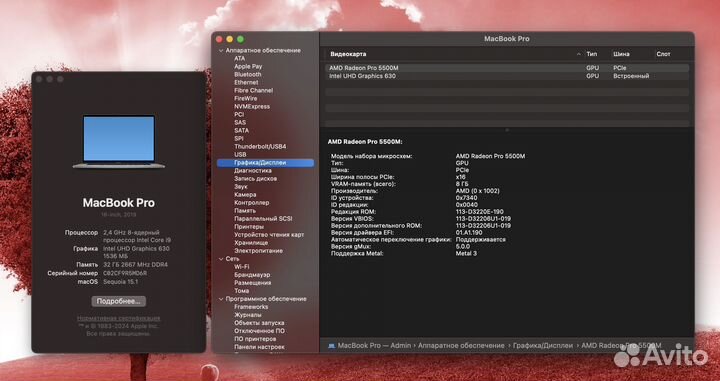Select Запись дисков in sidebar
Viewport: 720px width, 381px height.
[x=255, y=179]
